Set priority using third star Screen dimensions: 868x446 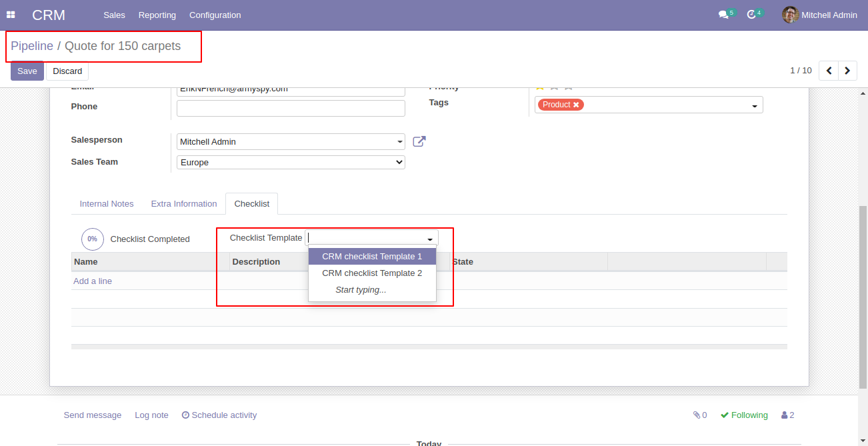tap(569, 87)
